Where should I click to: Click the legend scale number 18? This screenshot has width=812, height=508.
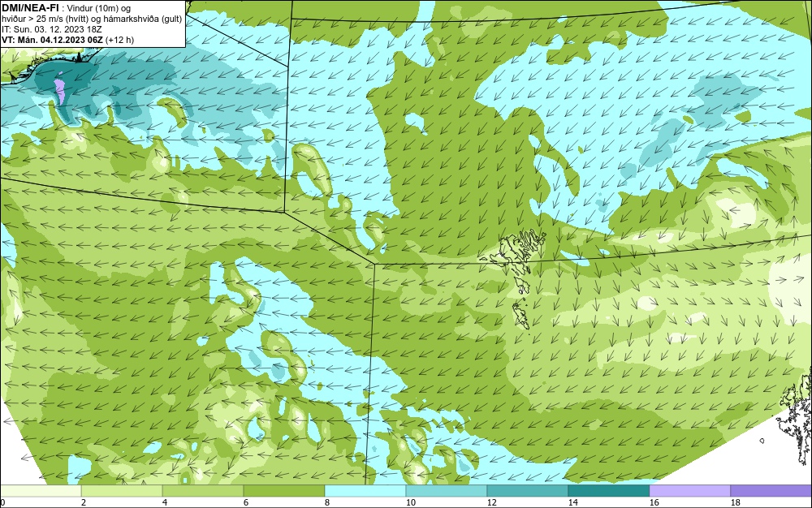(x=736, y=502)
